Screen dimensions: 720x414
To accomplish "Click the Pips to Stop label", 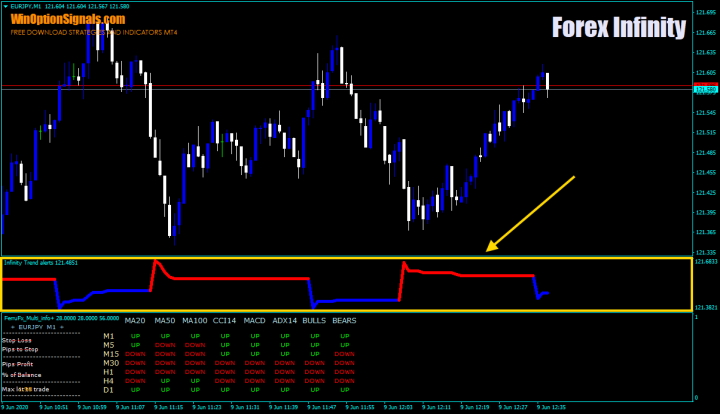I will (20, 349).
